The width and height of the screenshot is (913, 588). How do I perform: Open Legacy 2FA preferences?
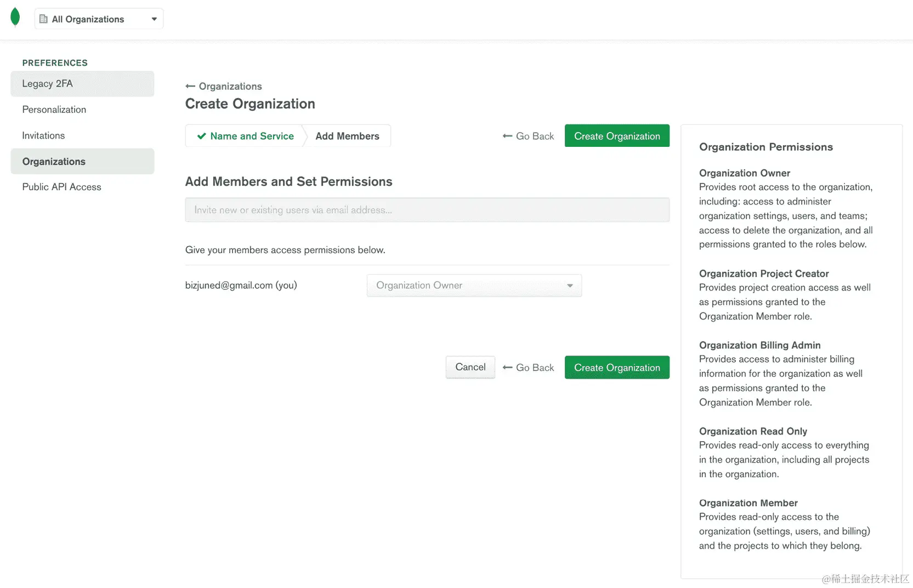82,84
